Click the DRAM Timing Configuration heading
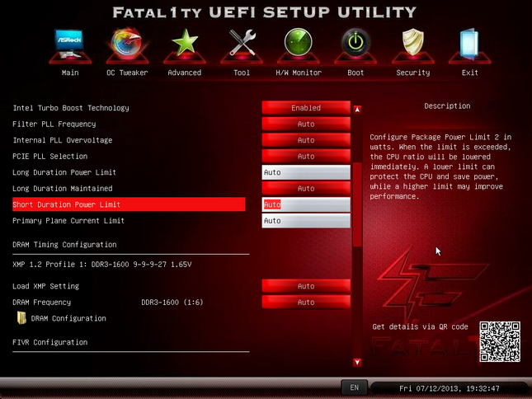This screenshot has width=532, height=399. click(x=64, y=244)
